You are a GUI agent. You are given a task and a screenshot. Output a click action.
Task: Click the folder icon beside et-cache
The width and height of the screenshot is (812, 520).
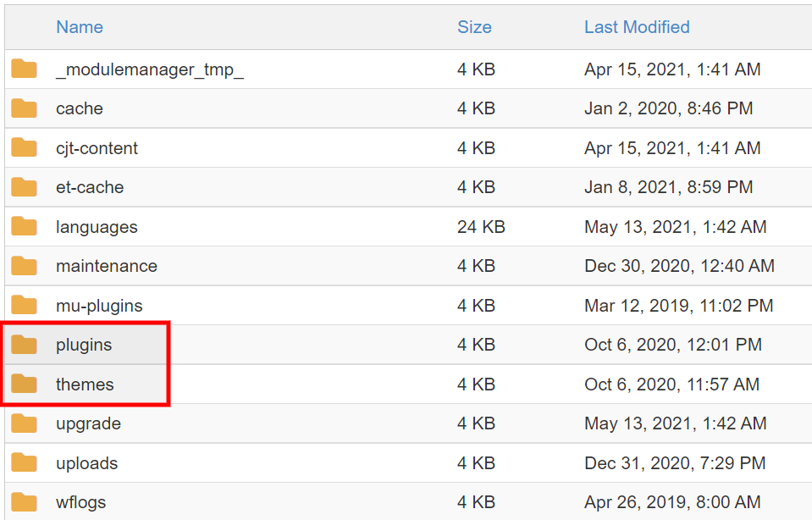pos(24,187)
